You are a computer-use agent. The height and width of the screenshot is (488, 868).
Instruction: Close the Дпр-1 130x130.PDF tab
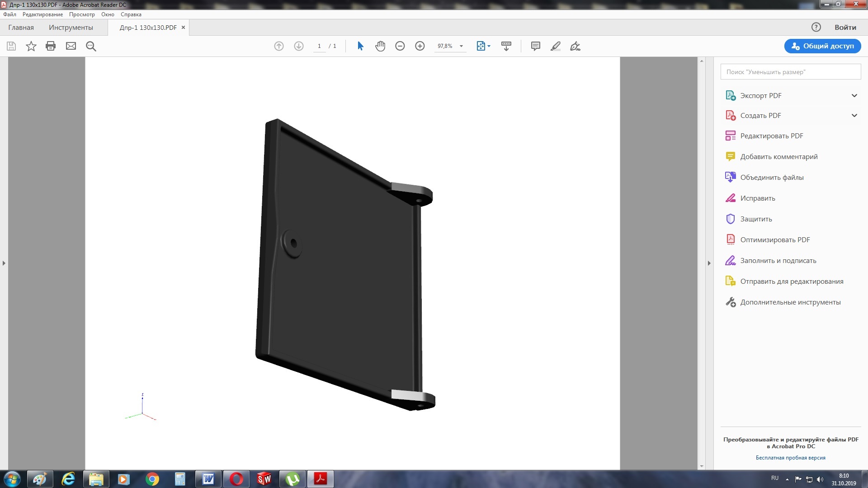(183, 28)
